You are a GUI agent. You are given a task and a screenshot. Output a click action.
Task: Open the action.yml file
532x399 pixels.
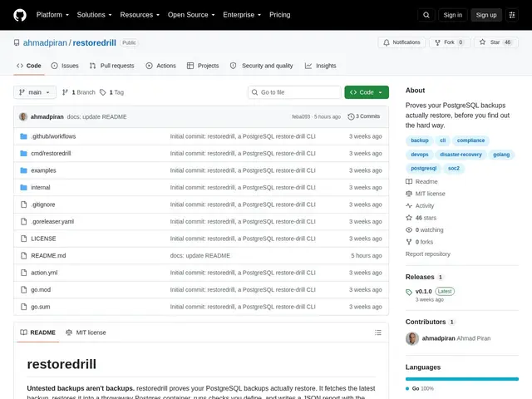(44, 273)
